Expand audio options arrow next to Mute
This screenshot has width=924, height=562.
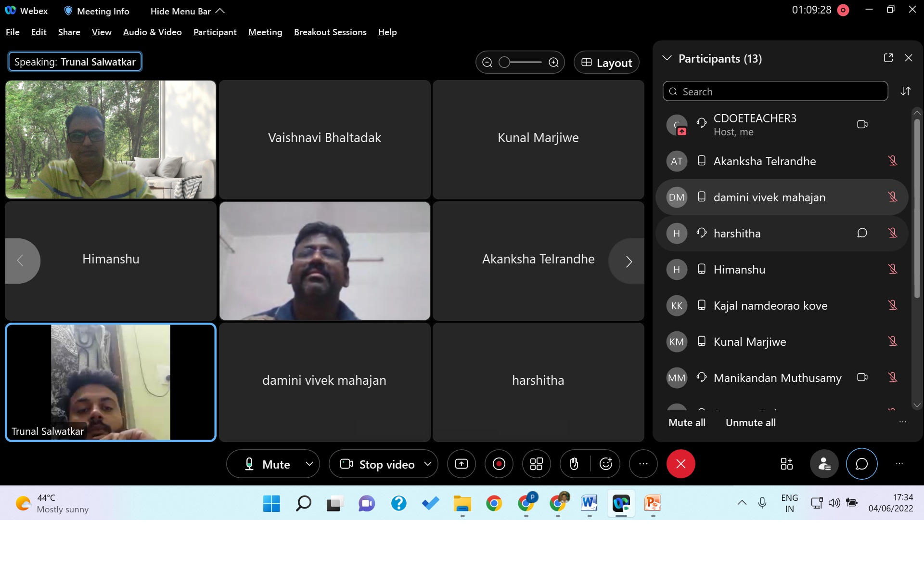click(x=309, y=464)
